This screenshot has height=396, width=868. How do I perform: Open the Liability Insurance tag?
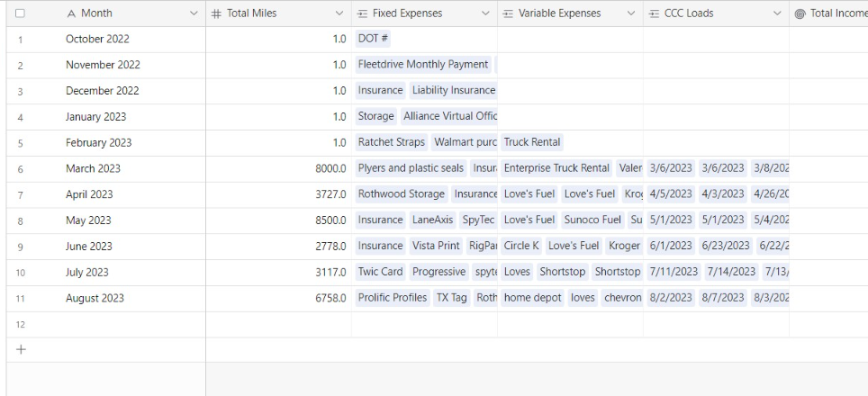pos(454,91)
